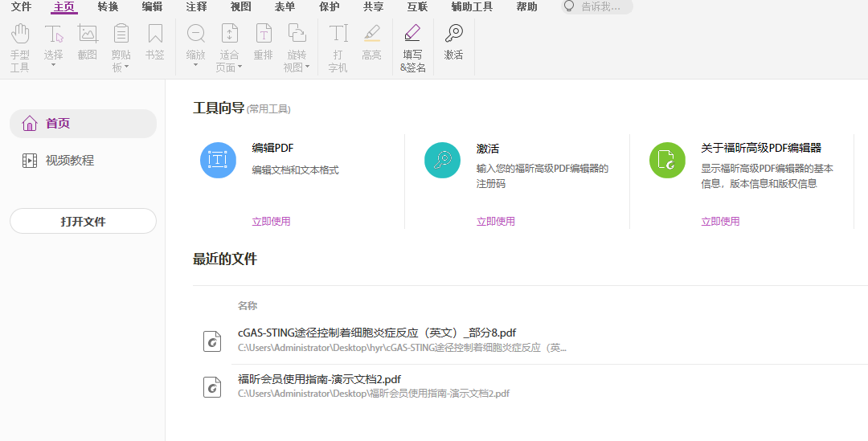Click the file path under cGAS-STING file
The image size is (868, 441).
pos(402,348)
